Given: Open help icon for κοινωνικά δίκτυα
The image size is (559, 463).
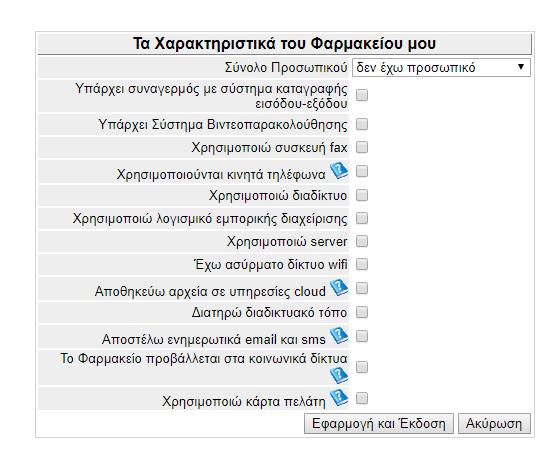Looking at the screenshot, I should pos(339,375).
